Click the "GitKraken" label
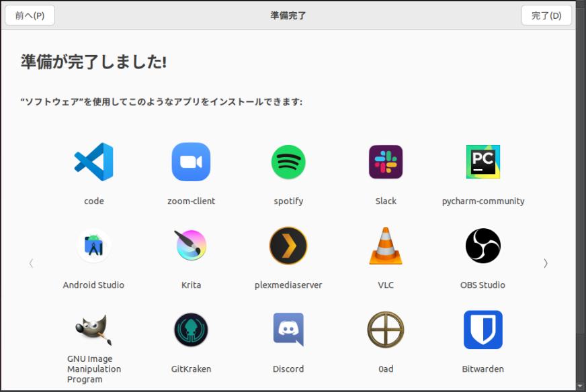The image size is (586, 392). point(191,369)
